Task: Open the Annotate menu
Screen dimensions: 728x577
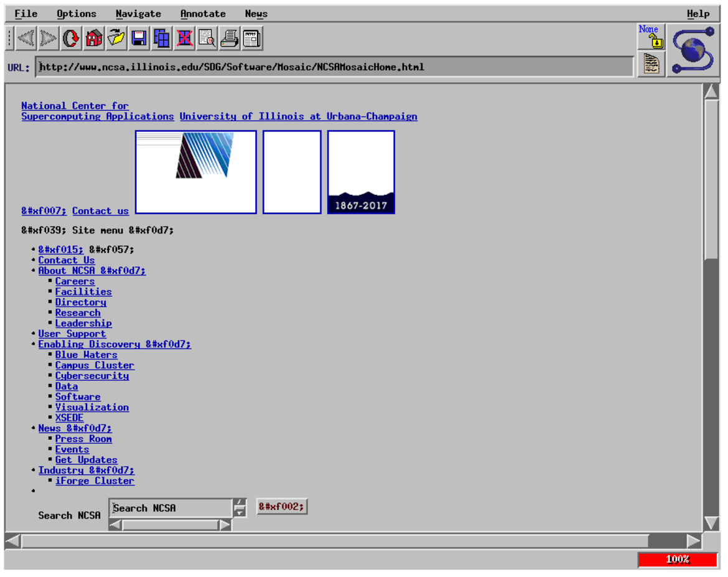Action: point(203,14)
